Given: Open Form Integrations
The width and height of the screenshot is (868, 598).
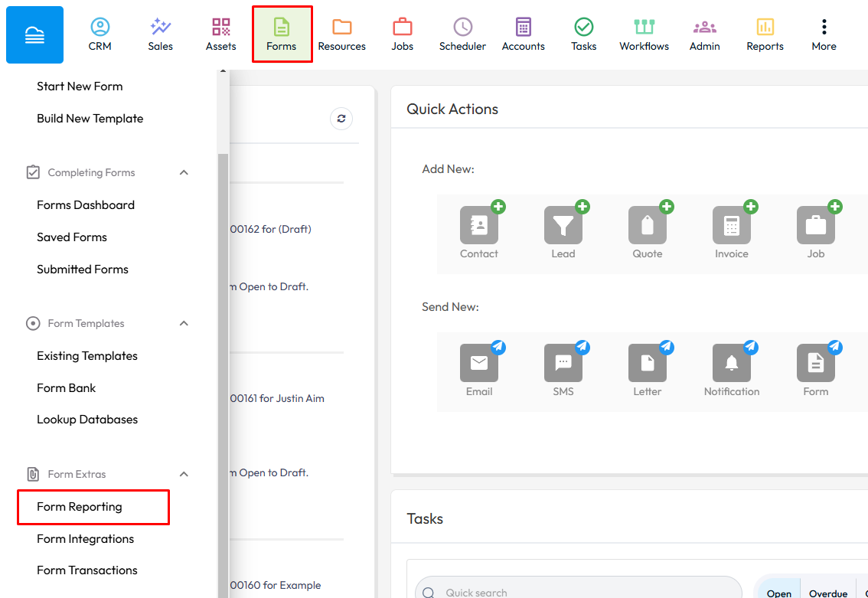Looking at the screenshot, I should (85, 539).
